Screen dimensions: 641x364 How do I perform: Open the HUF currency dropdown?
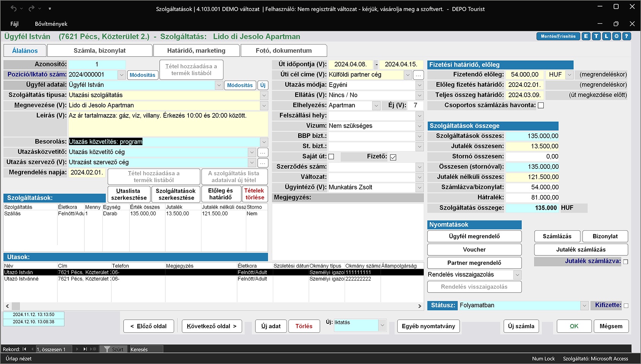coord(569,75)
